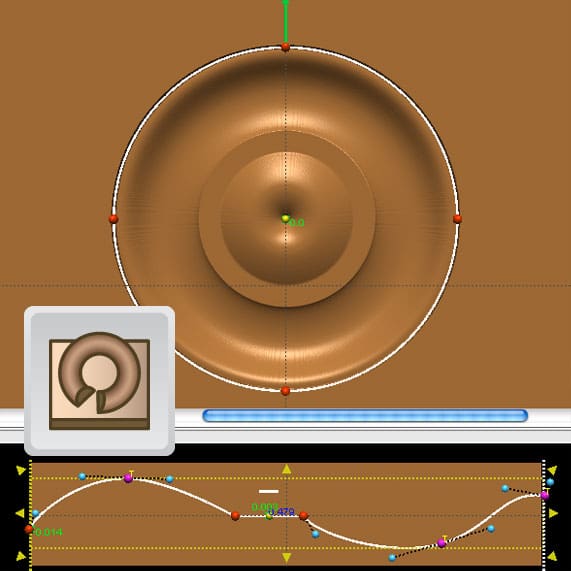The height and width of the screenshot is (571, 571).
Task: Select the magenta node at profile's right end
Action: click(x=545, y=495)
